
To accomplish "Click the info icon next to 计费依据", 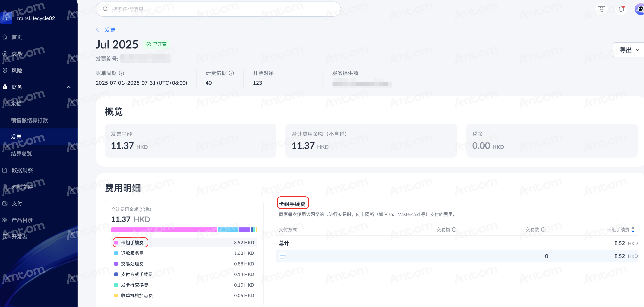I will point(231,73).
